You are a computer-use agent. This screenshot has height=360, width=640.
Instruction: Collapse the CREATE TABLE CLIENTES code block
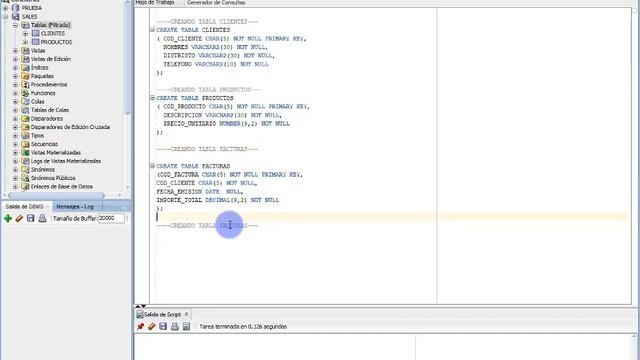[152, 30]
